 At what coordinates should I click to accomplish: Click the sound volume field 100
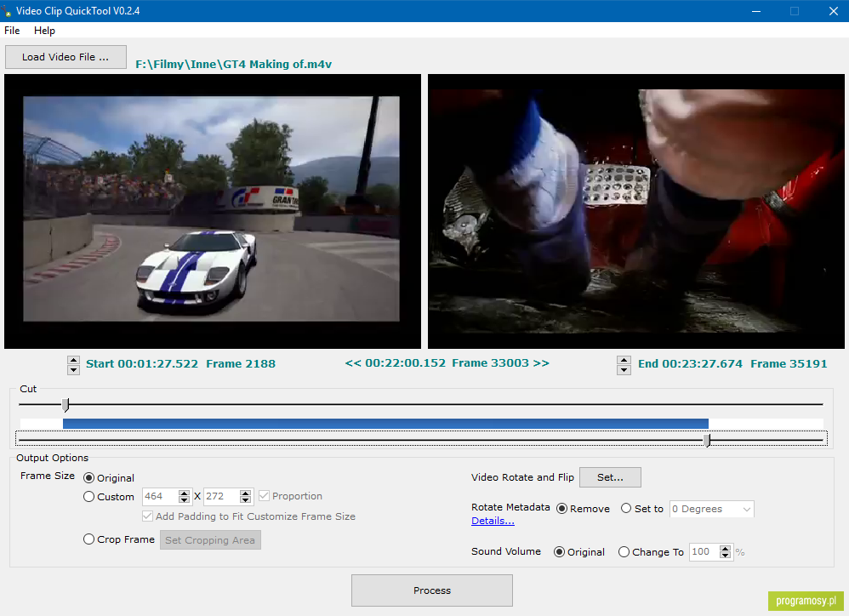tap(704, 551)
